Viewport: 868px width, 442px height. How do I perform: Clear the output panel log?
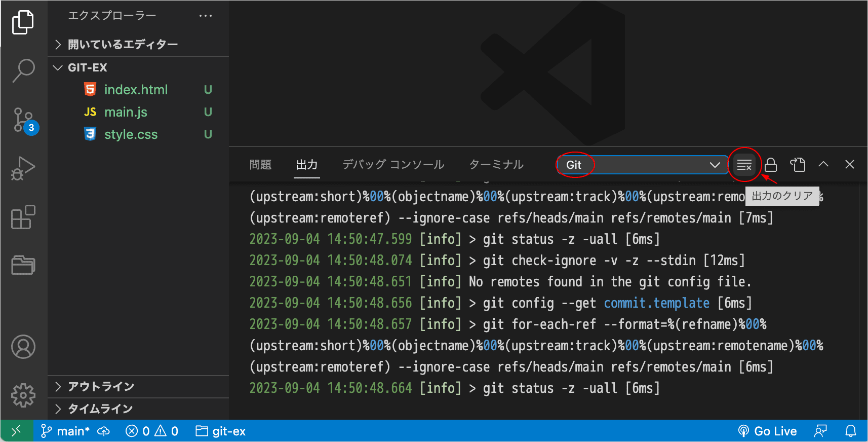tap(744, 165)
